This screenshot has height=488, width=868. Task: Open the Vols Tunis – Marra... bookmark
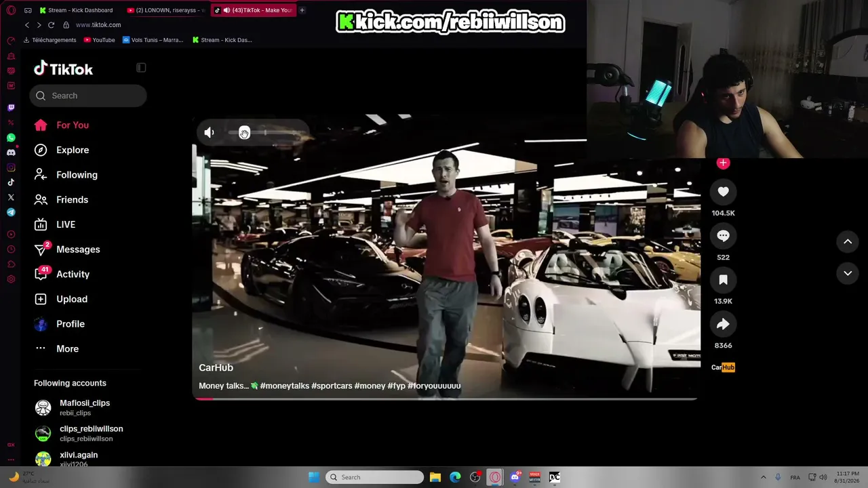(x=153, y=40)
